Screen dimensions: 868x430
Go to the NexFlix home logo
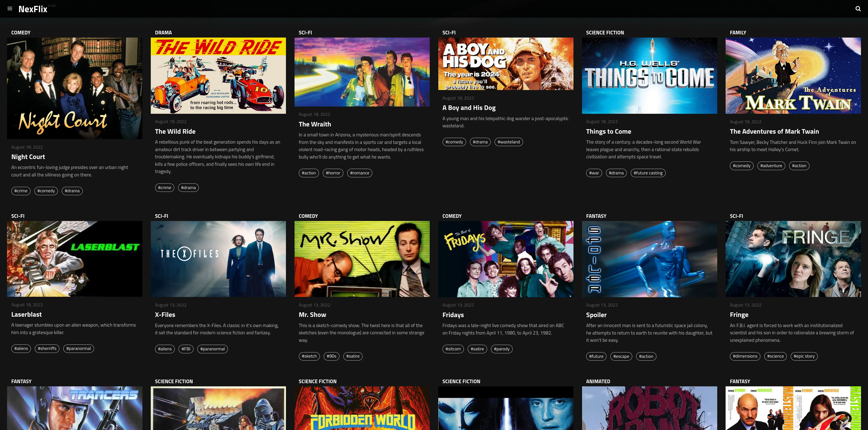(33, 9)
